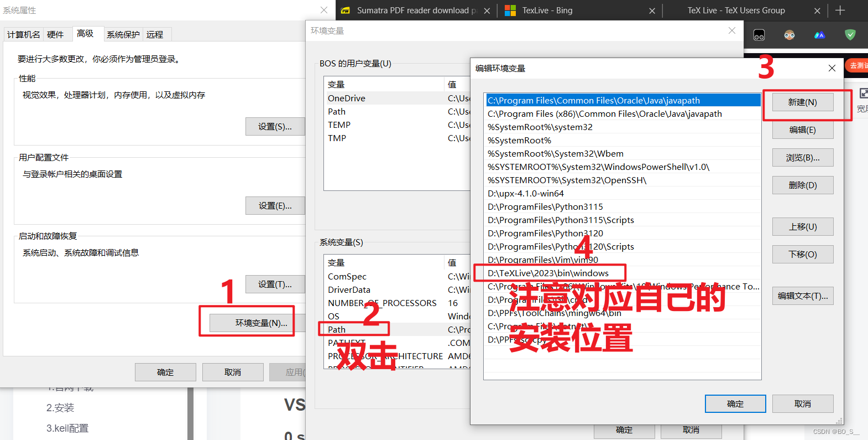868x440 pixels.
Task: Select D:\ProgramFiles\Python3120 entry
Action: (x=623, y=233)
